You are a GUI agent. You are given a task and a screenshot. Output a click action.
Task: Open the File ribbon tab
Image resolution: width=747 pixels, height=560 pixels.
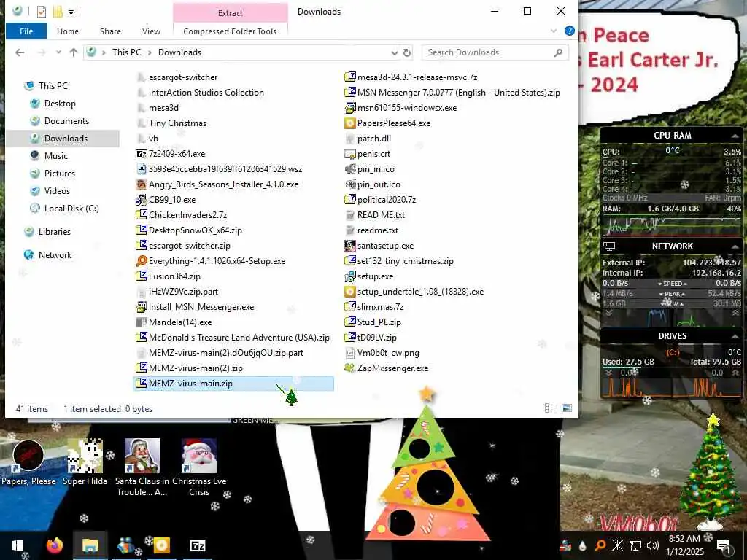click(26, 31)
